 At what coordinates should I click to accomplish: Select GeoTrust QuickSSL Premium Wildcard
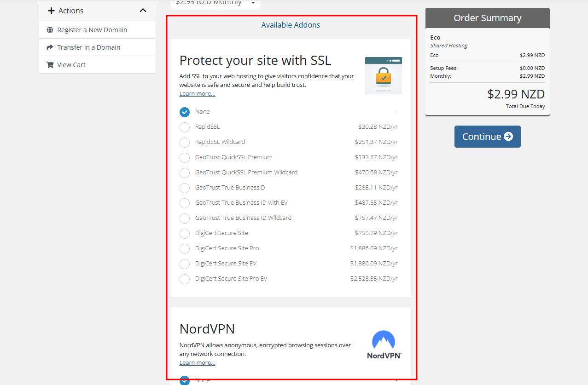click(x=185, y=172)
